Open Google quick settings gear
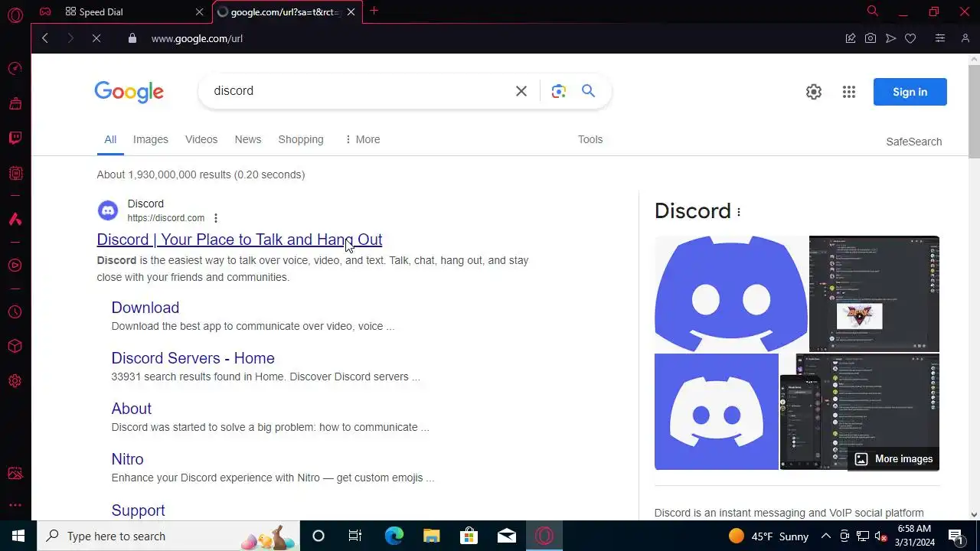 tap(814, 92)
